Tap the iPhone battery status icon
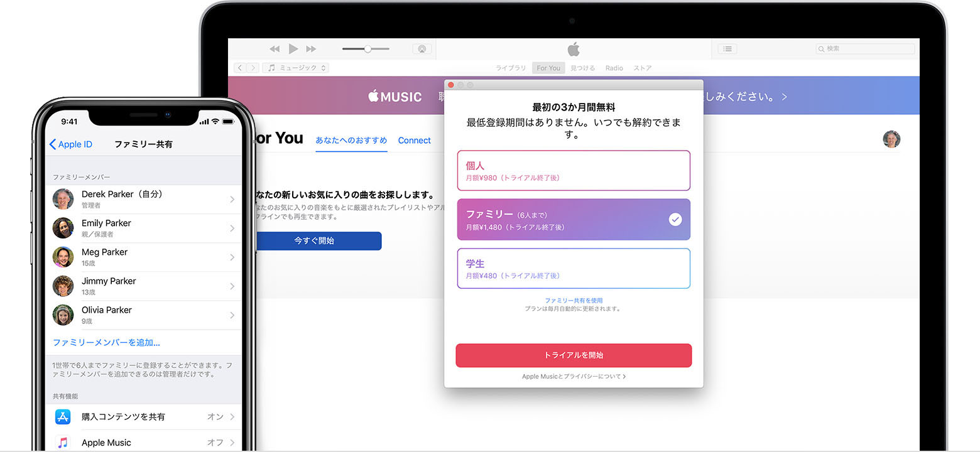The width and height of the screenshot is (980, 452). click(229, 121)
